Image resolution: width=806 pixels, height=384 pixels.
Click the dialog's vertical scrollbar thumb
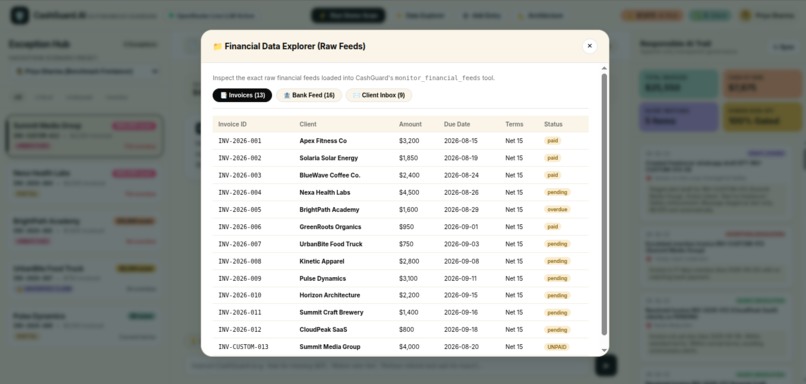pyautogui.click(x=604, y=204)
